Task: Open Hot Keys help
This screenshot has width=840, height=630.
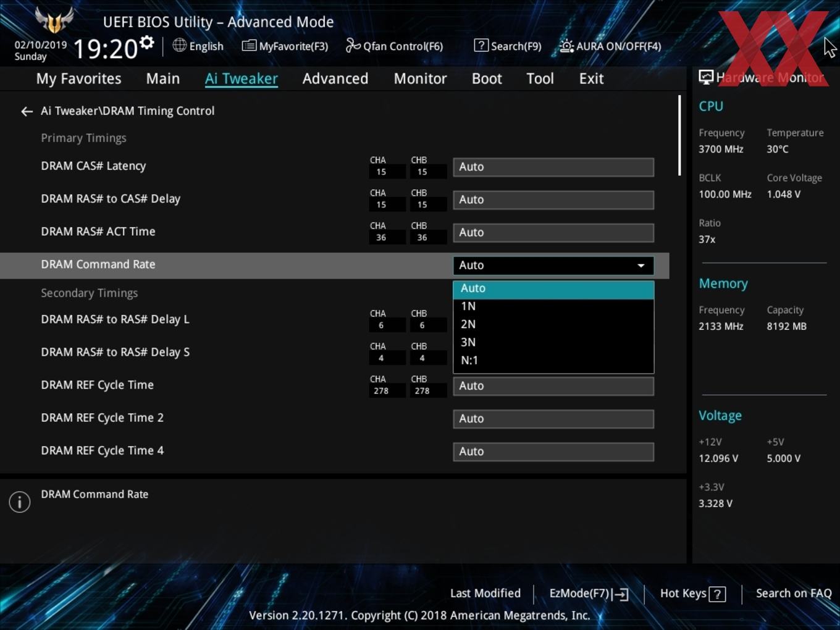Action: [x=692, y=594]
